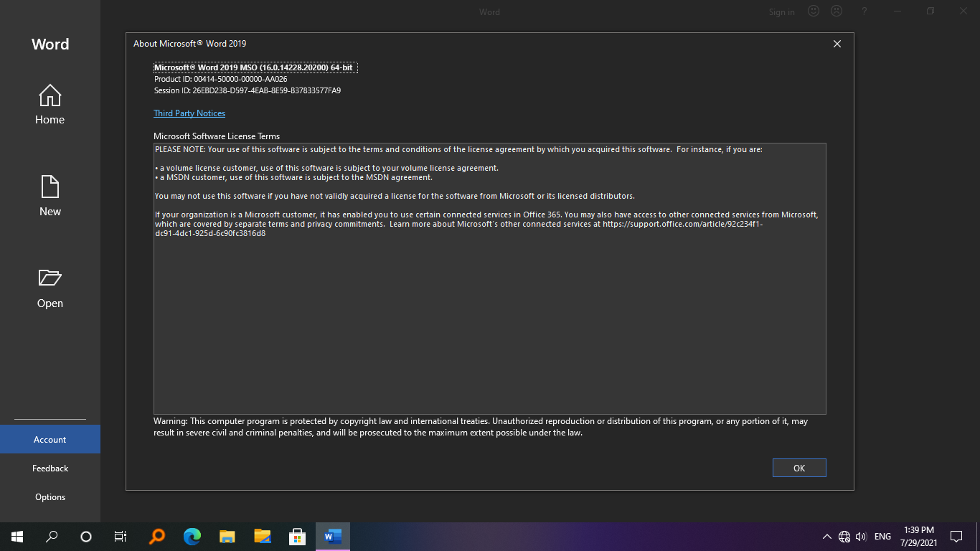980x551 pixels.
Task: Select the Account menu item
Action: [x=50, y=439]
